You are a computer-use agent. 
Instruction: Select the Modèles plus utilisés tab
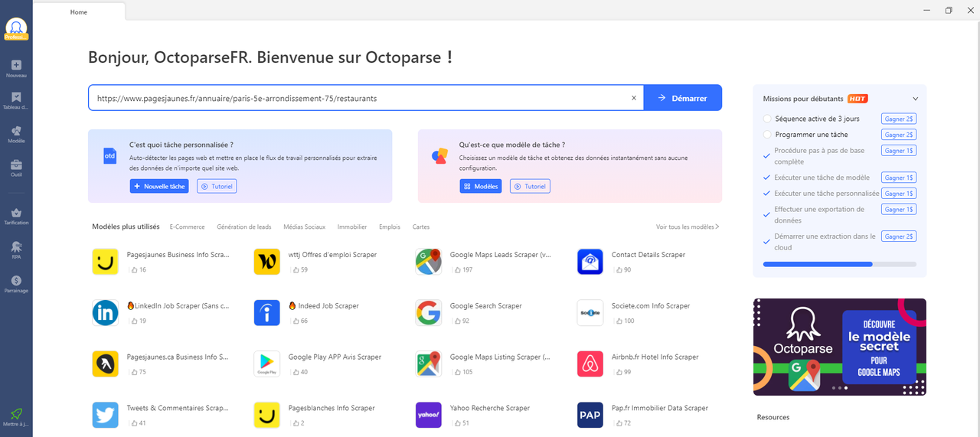126,227
